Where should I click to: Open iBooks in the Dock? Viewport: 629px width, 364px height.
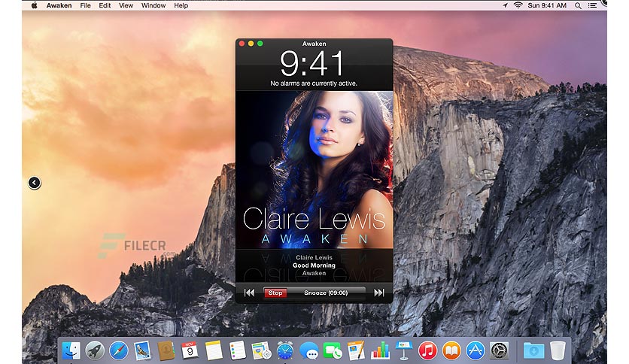pyautogui.click(x=451, y=350)
